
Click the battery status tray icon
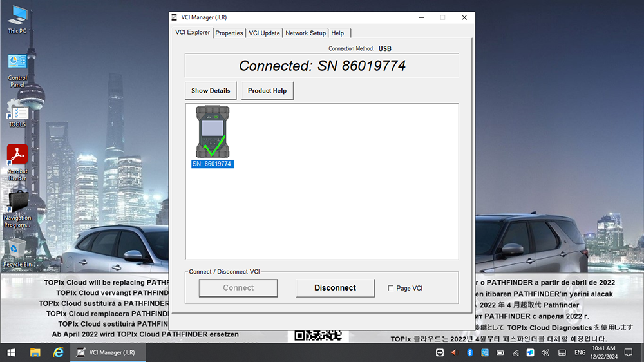click(x=500, y=352)
